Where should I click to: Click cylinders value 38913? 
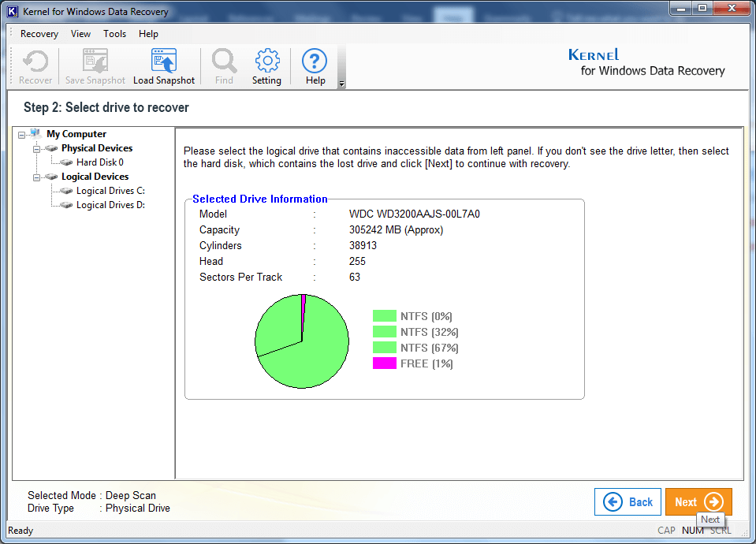coord(363,245)
